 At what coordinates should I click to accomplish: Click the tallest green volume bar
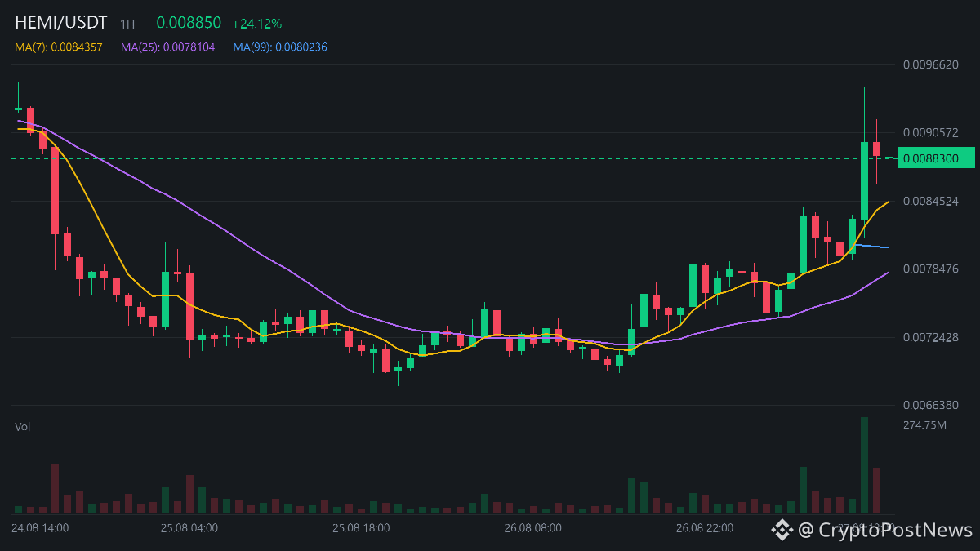pos(864,465)
